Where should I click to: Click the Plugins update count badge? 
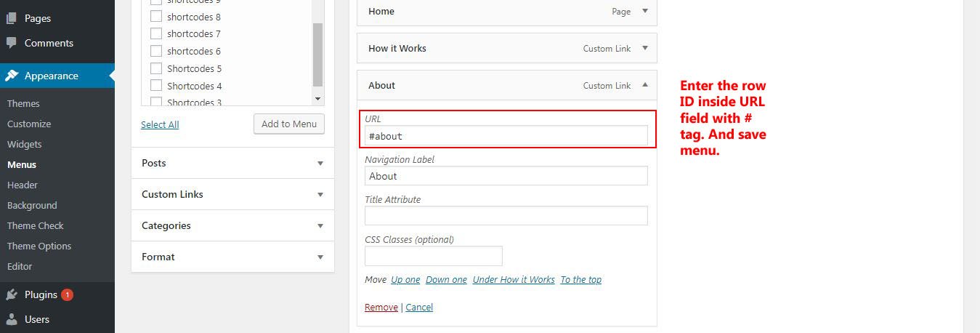pos(67,294)
